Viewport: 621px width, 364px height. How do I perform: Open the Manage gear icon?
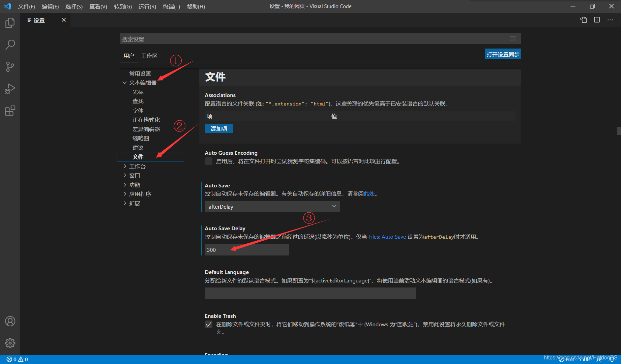[10, 343]
